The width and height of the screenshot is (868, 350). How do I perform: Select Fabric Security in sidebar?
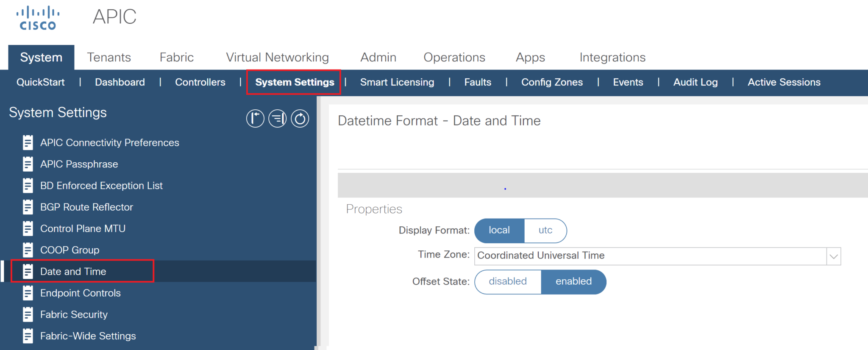pyautogui.click(x=74, y=315)
